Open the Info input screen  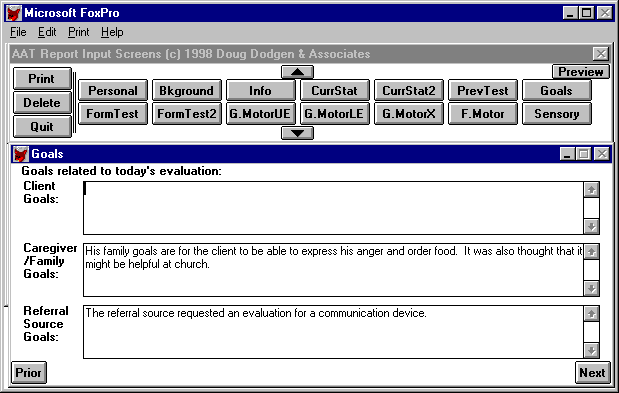[260, 90]
